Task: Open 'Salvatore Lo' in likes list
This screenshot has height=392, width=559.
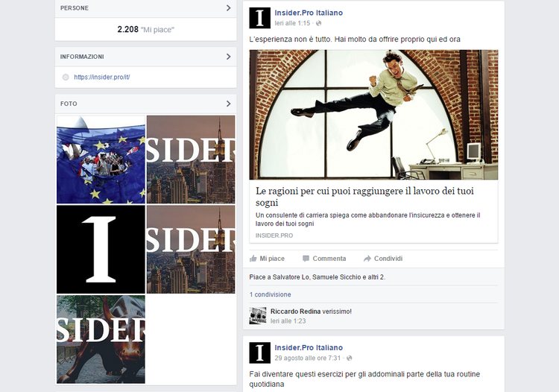Action: (x=291, y=277)
